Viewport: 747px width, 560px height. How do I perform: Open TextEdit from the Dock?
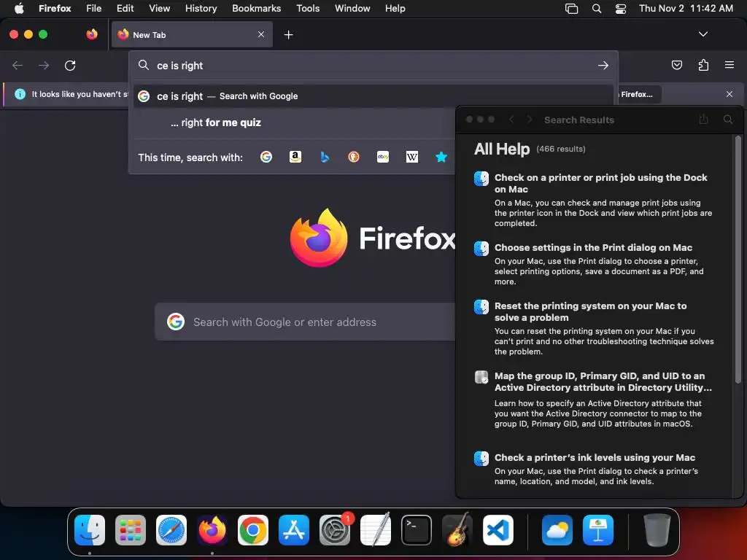pyautogui.click(x=376, y=529)
